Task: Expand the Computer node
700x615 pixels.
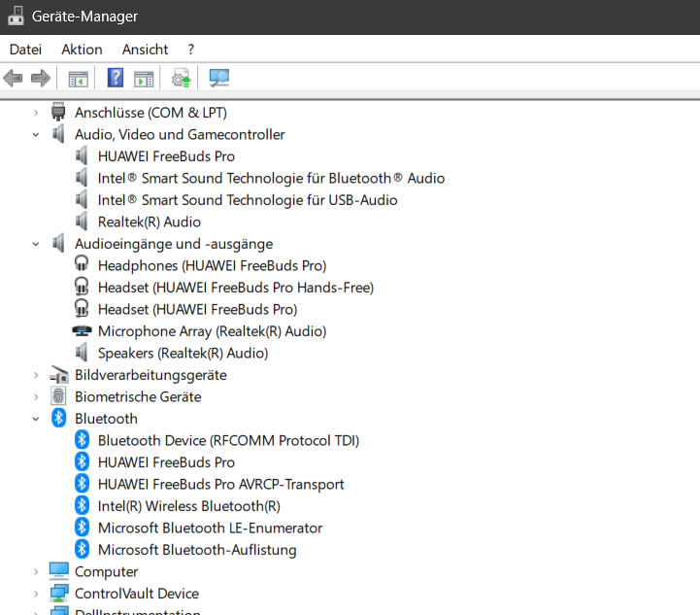Action: coord(36,571)
